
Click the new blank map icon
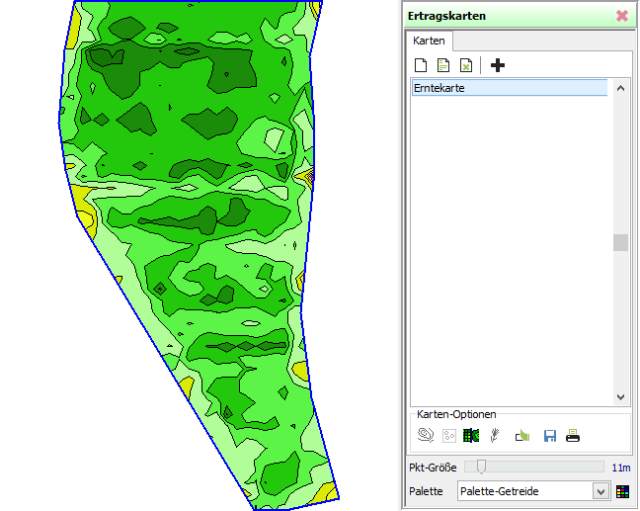[421, 65]
